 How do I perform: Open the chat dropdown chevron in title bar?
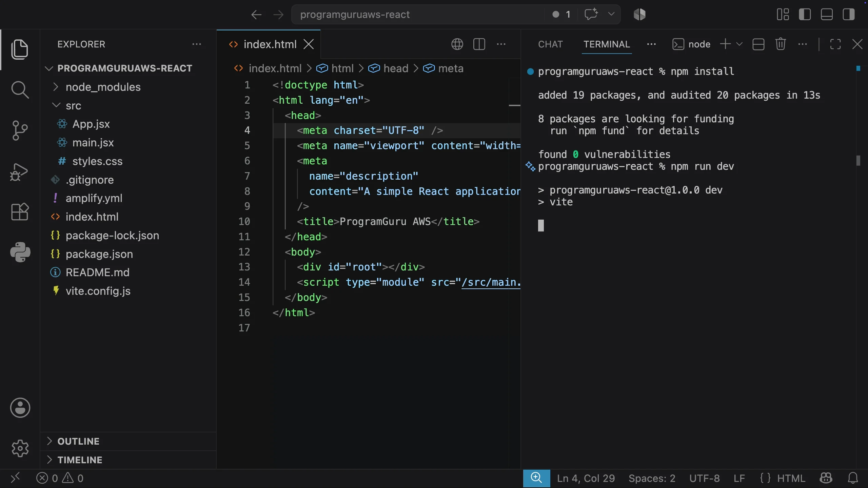(611, 14)
